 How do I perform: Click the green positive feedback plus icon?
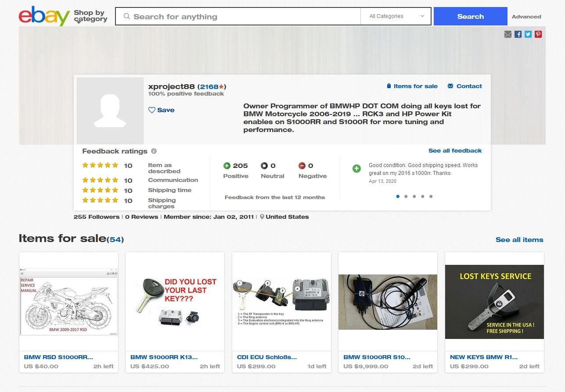coord(227,166)
